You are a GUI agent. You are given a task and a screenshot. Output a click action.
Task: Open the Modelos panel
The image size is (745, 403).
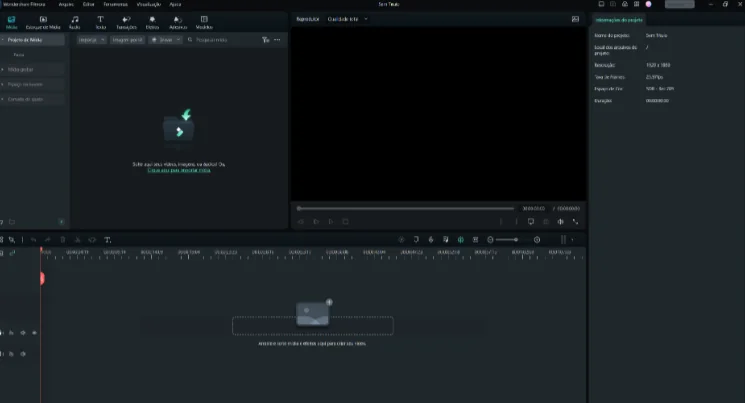point(204,22)
